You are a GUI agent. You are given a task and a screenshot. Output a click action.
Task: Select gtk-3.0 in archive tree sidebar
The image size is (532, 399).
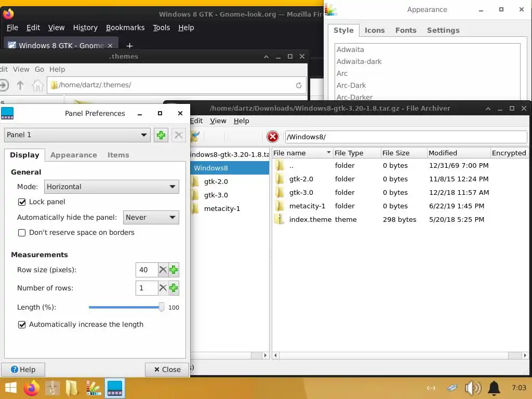point(216,195)
